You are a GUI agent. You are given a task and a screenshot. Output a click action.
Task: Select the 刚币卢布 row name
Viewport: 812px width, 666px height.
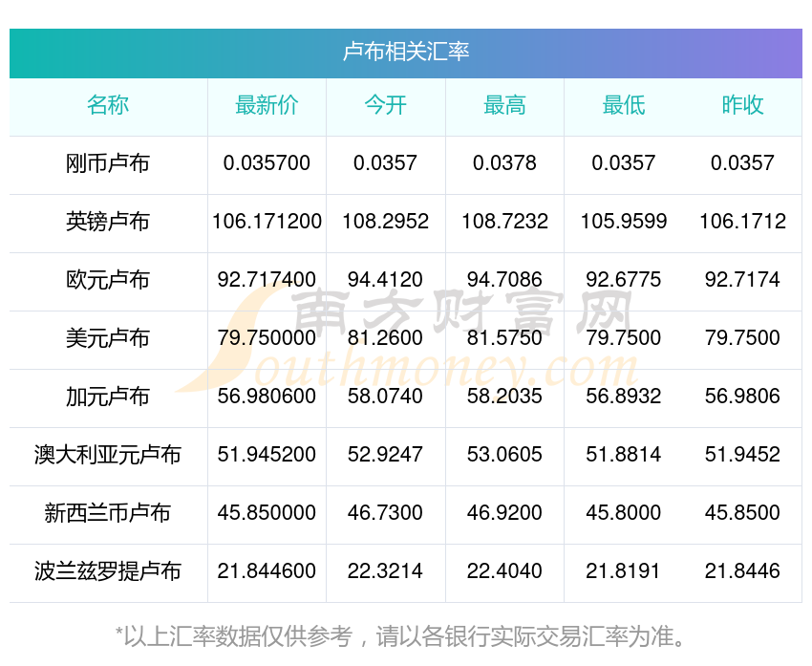click(108, 163)
